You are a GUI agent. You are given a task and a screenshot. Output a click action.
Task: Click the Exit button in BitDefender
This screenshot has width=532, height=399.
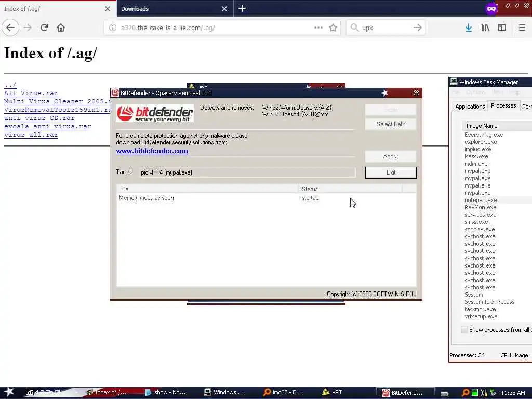coord(391,172)
